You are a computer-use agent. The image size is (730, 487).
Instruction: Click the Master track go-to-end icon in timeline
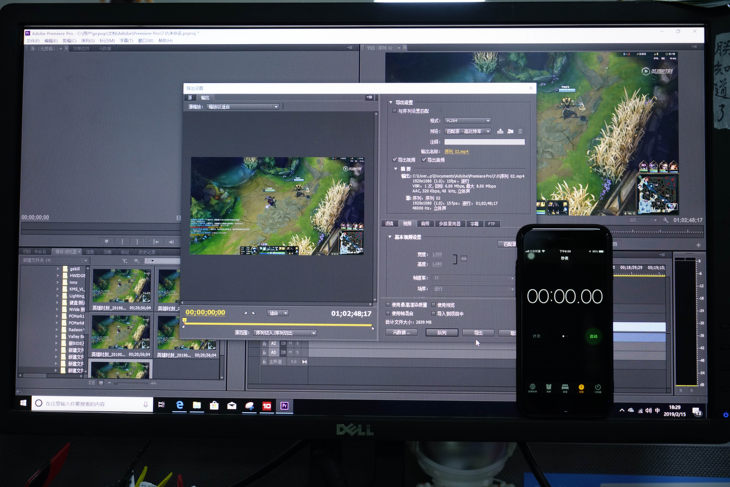pyautogui.click(x=304, y=362)
